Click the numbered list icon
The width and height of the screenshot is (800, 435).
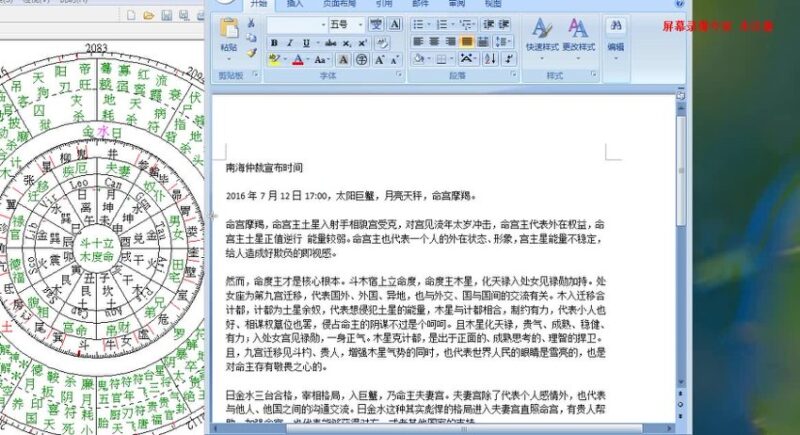(444, 24)
